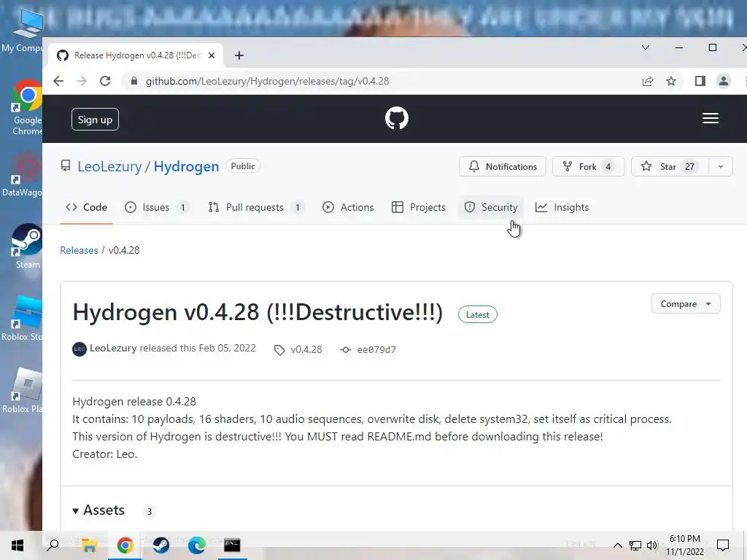Switch to the Code tab
Screen dimensions: 747x560
(x=86, y=207)
